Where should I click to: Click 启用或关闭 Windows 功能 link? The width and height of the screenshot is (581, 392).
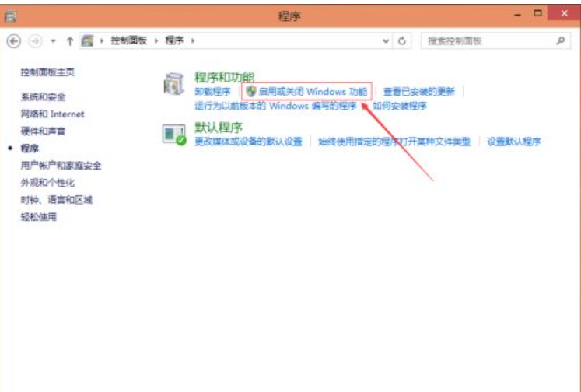coord(313,92)
